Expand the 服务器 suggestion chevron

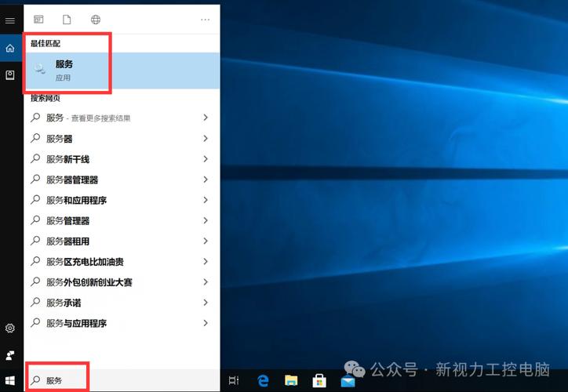(206, 138)
